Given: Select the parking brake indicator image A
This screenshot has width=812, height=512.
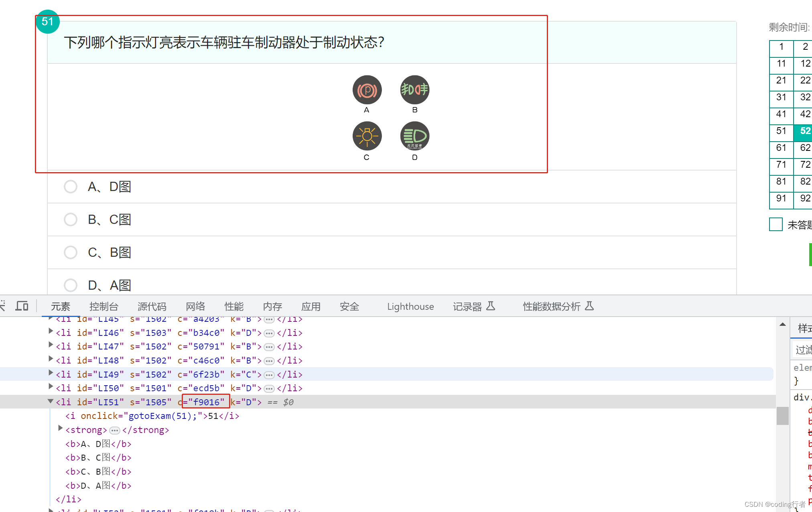Looking at the screenshot, I should pos(367,90).
